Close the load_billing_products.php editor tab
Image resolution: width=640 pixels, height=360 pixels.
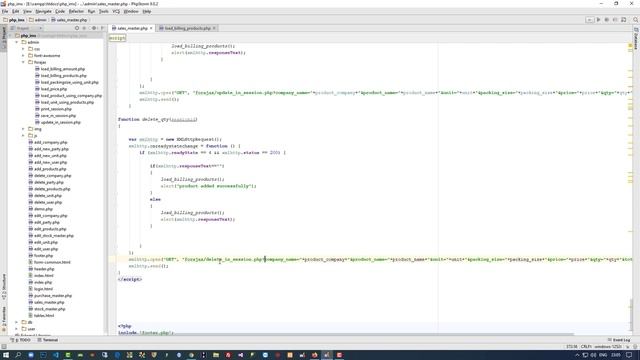[x=214, y=28]
